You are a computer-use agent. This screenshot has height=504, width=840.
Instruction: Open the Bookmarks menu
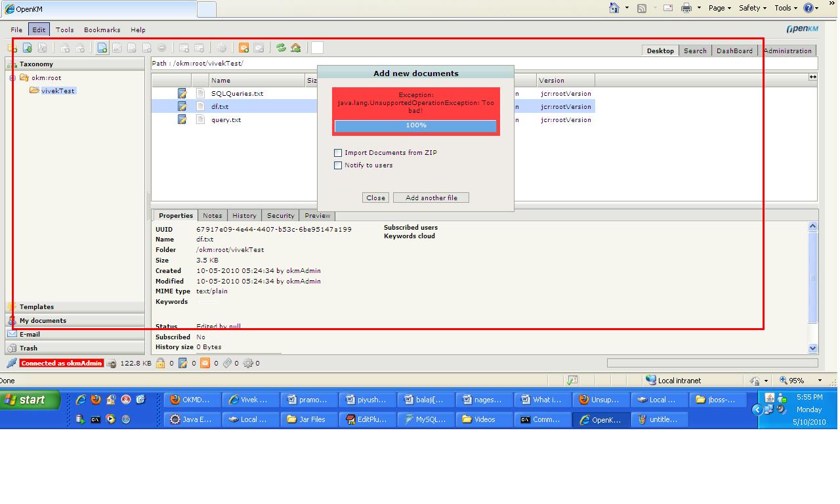point(102,30)
